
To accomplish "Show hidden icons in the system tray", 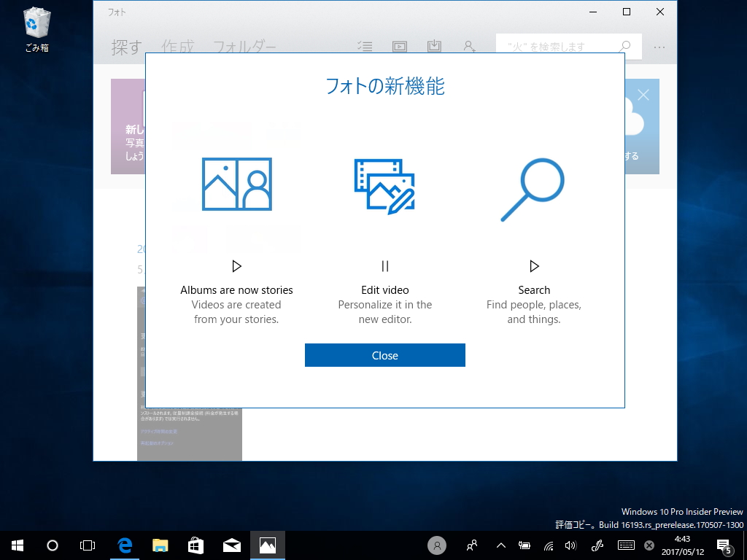I will pyautogui.click(x=500, y=545).
